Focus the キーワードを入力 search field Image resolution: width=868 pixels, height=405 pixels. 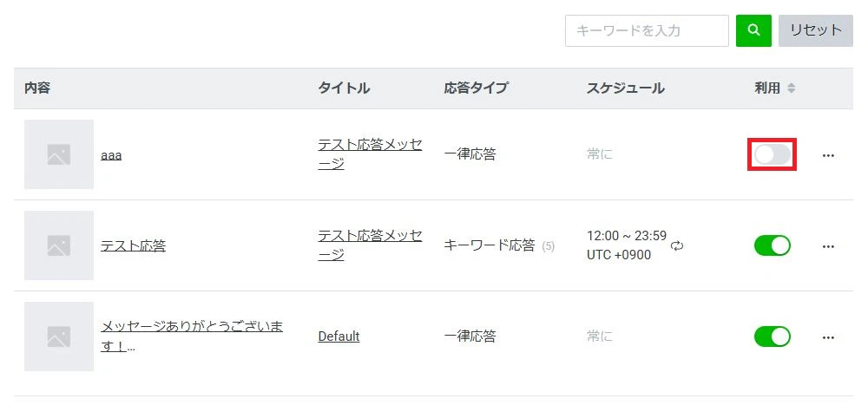coord(646,30)
